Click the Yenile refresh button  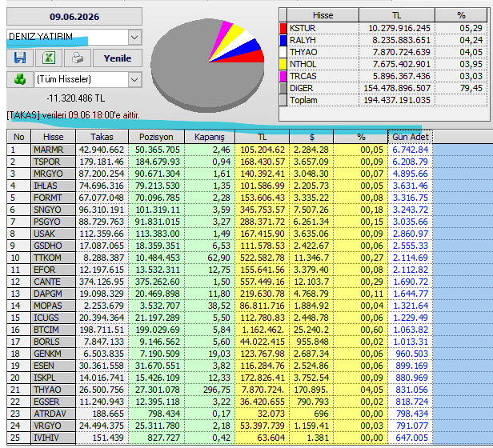click(118, 58)
